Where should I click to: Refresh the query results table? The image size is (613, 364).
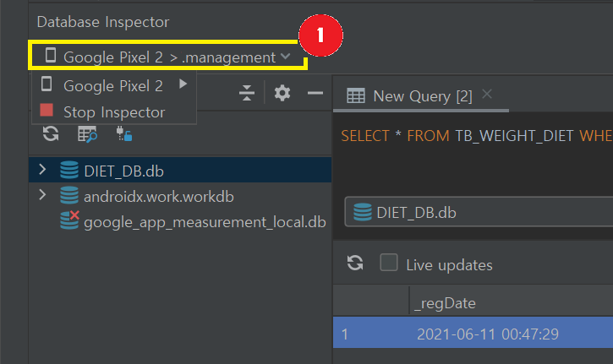click(x=355, y=263)
